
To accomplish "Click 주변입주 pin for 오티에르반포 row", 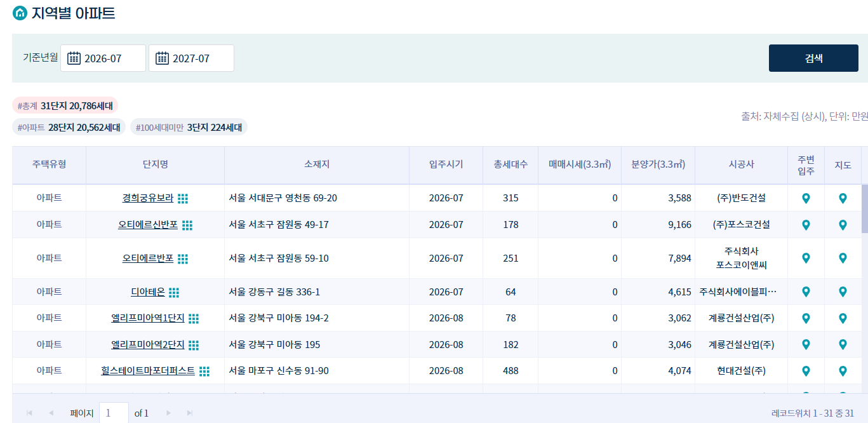I will click(806, 258).
